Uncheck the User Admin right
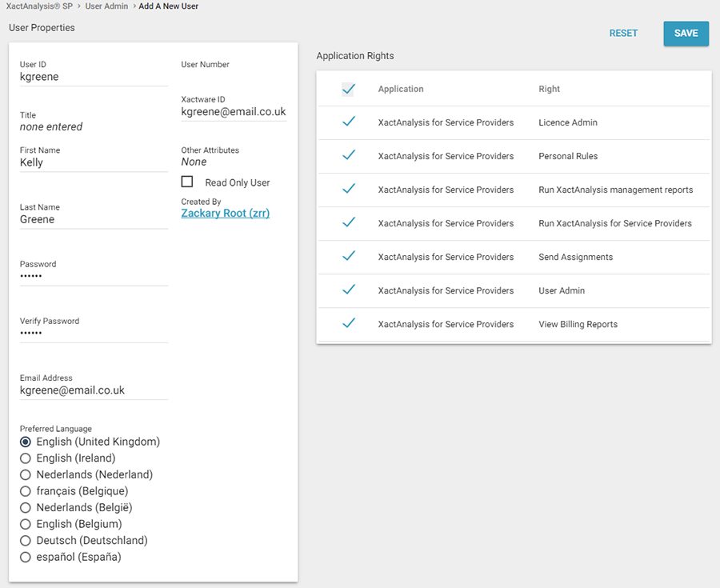This screenshot has height=588, width=720. (349, 290)
